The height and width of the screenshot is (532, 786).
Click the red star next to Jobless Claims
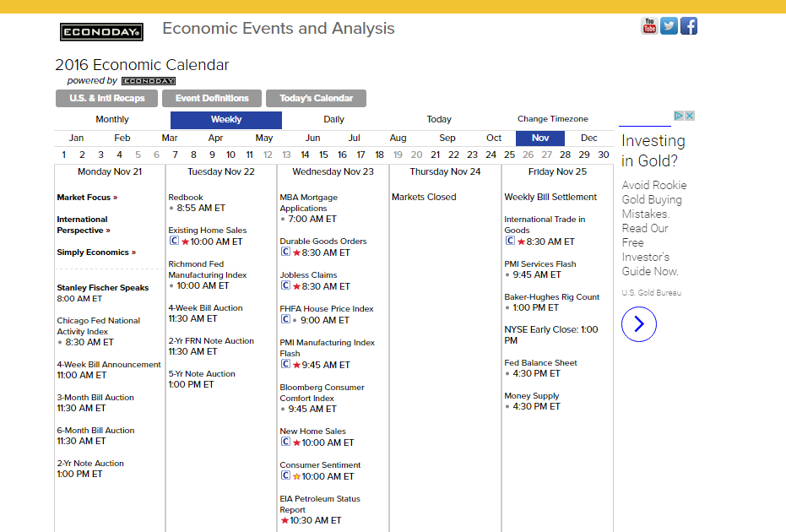point(296,287)
